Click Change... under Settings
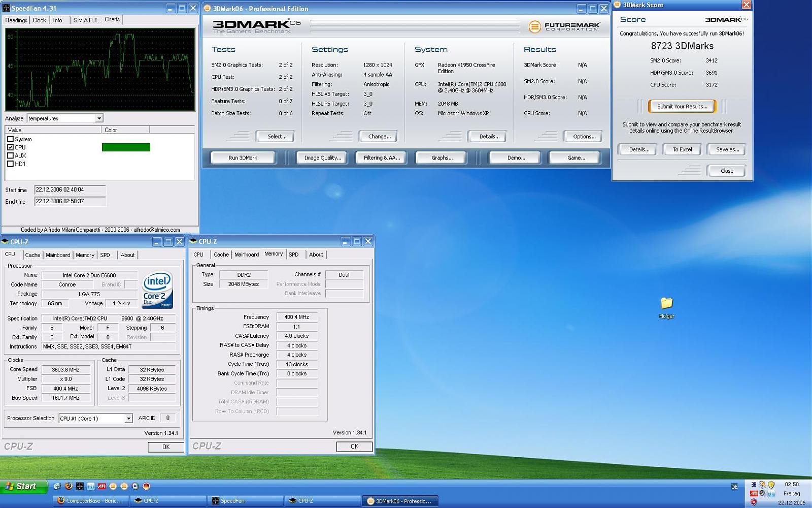This screenshot has height=508, width=812. [379, 137]
